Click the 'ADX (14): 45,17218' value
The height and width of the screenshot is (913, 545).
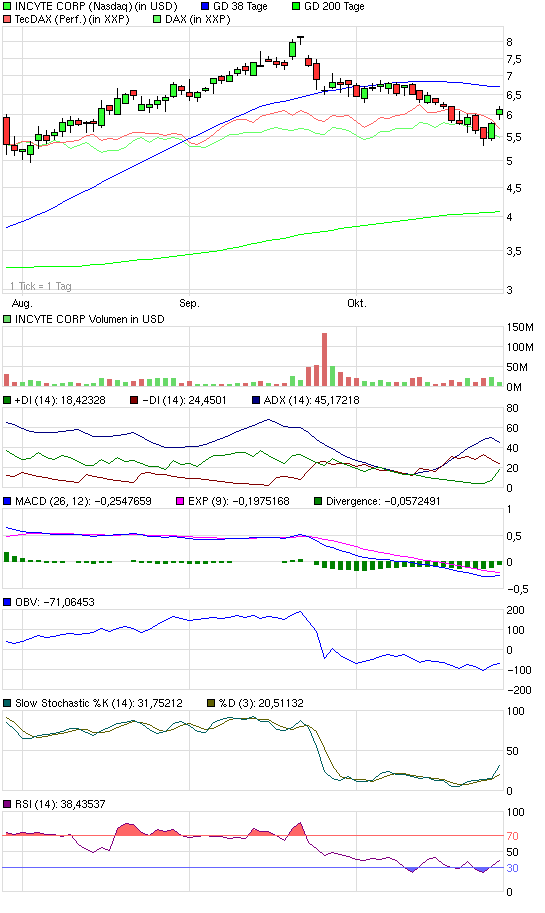click(x=312, y=400)
